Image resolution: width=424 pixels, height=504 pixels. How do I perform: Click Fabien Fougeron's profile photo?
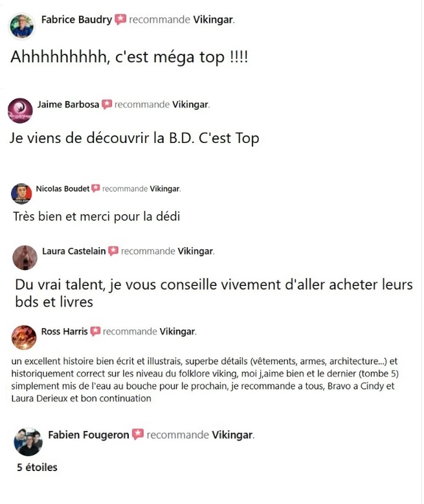(28, 442)
